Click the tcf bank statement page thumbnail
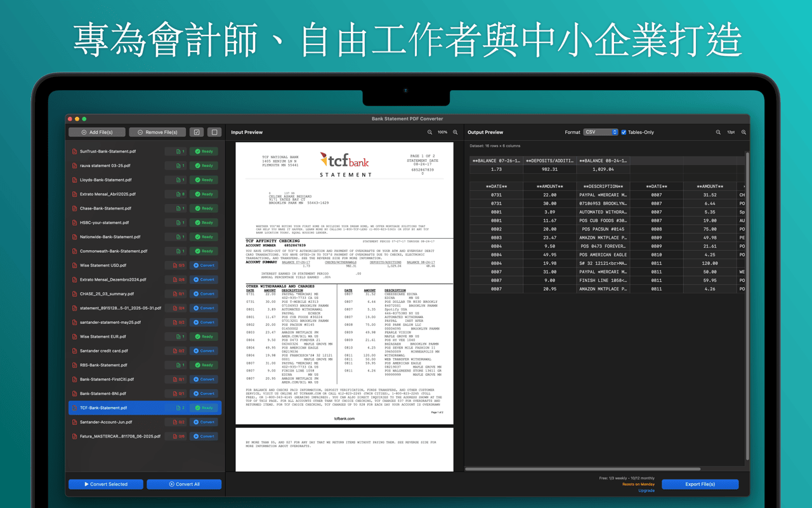 (x=344, y=283)
